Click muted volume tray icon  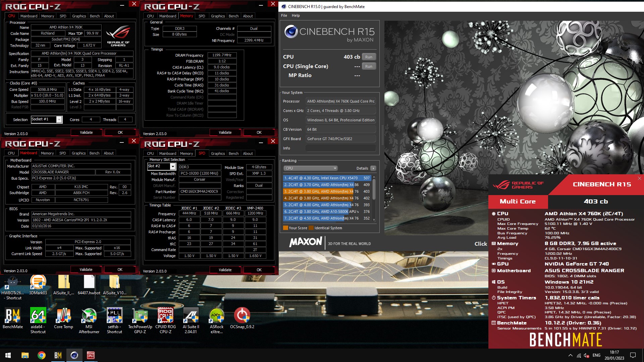[x=587, y=355]
